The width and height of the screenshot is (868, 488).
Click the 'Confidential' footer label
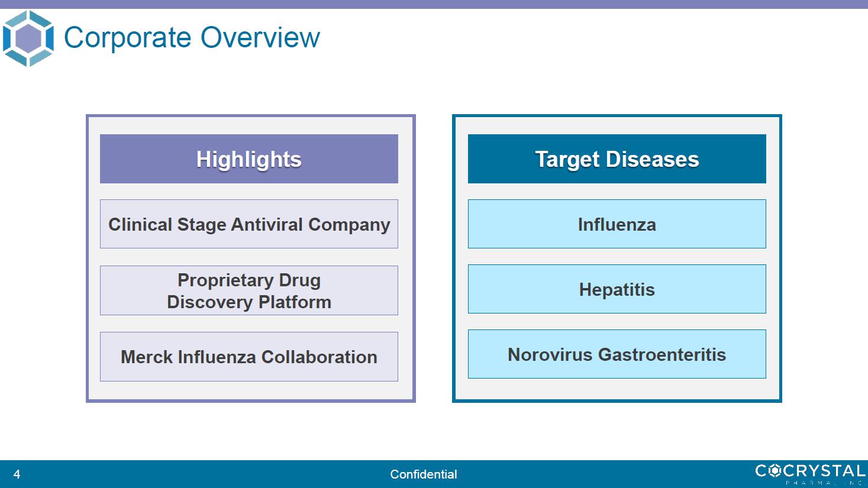[x=424, y=474]
